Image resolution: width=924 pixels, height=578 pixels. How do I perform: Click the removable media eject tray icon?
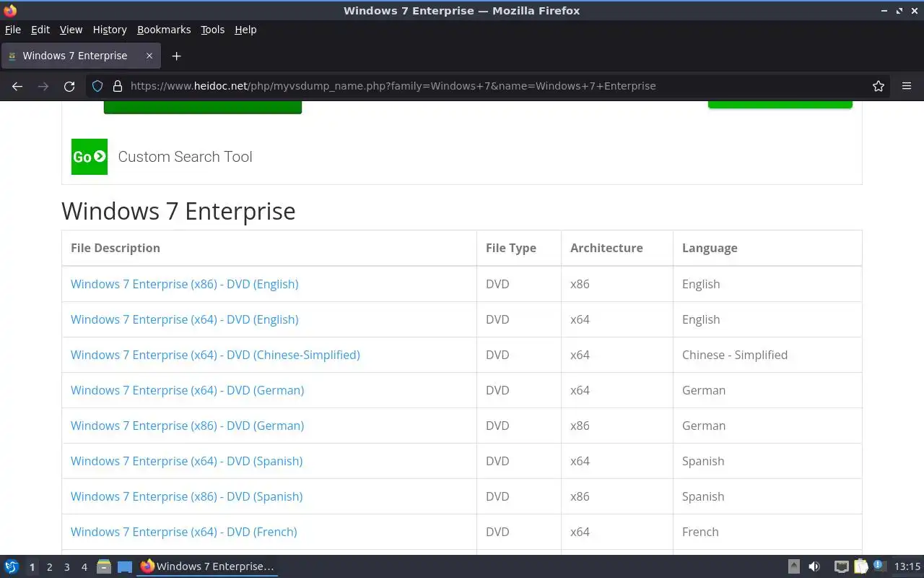pyautogui.click(x=793, y=566)
